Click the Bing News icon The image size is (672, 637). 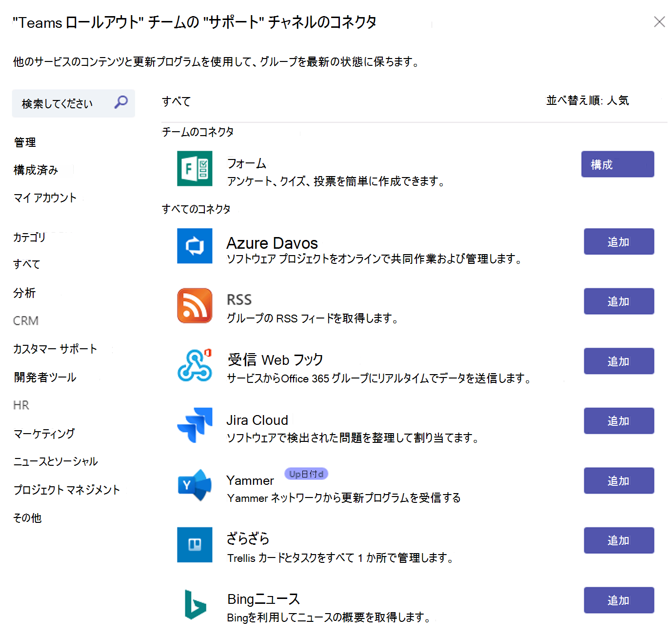click(195, 604)
